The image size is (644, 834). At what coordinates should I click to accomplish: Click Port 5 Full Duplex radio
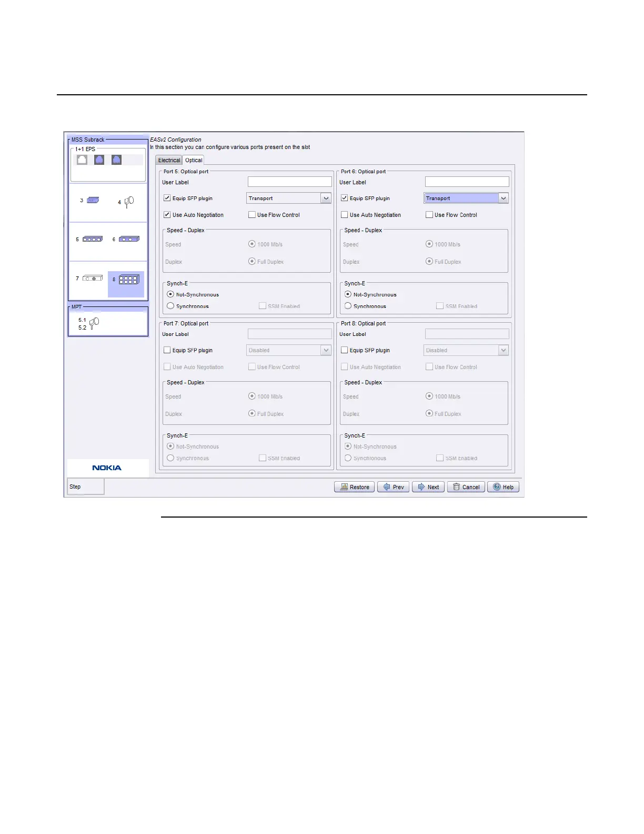(x=251, y=261)
